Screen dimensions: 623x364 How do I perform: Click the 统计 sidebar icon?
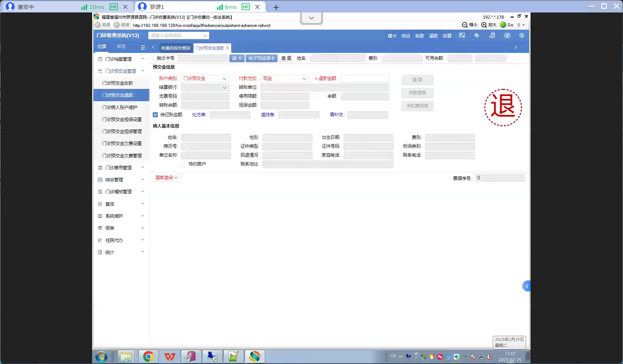[100, 252]
